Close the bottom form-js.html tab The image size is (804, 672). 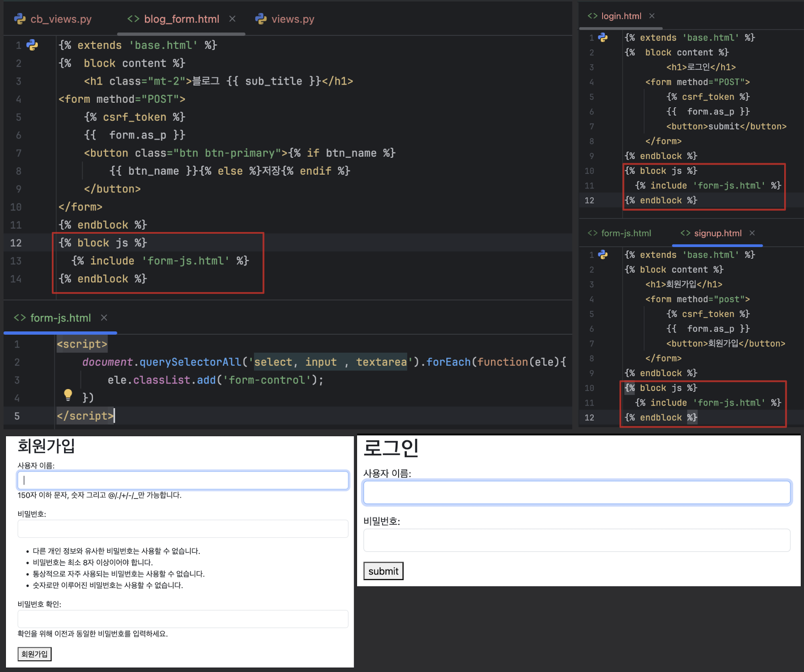pos(104,318)
